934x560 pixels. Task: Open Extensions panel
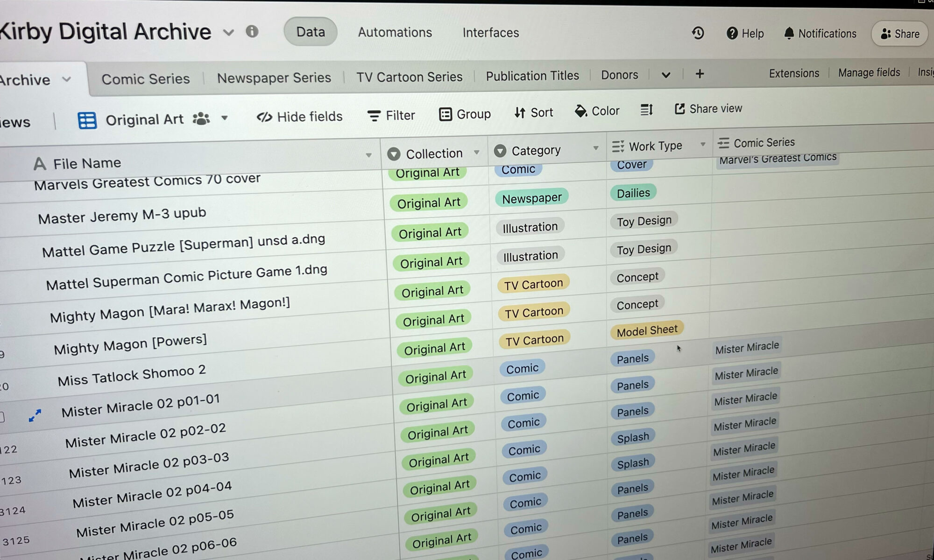click(x=794, y=73)
